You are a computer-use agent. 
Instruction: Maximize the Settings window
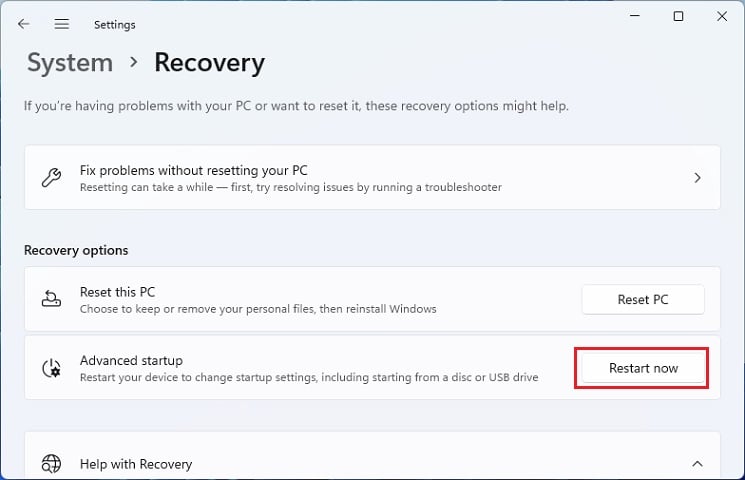[x=679, y=16]
